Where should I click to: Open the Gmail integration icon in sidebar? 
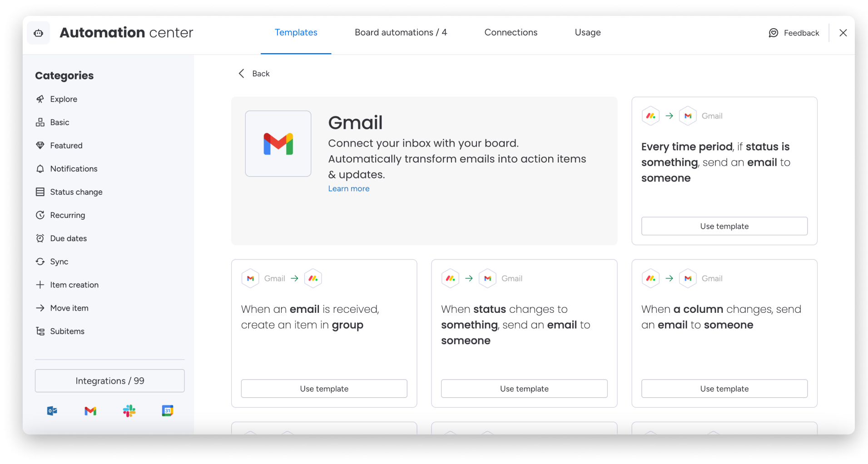pos(90,411)
